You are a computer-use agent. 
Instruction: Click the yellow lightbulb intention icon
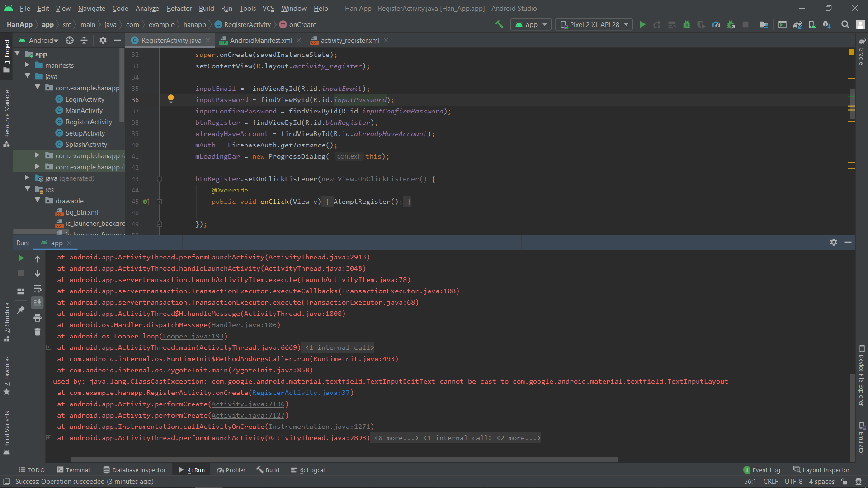click(171, 99)
